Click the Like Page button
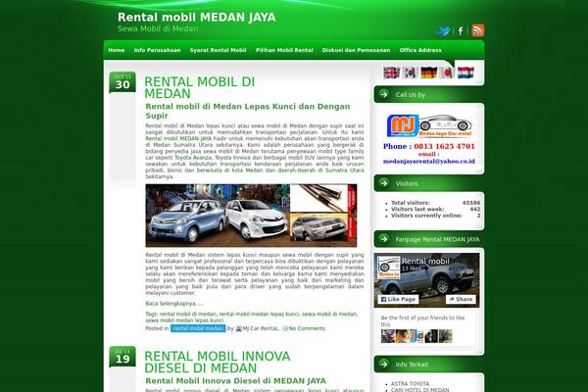 pos(398,299)
